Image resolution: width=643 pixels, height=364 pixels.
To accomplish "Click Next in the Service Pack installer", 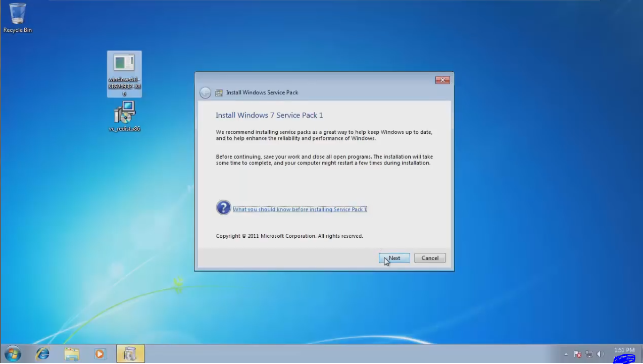I will 394,258.
